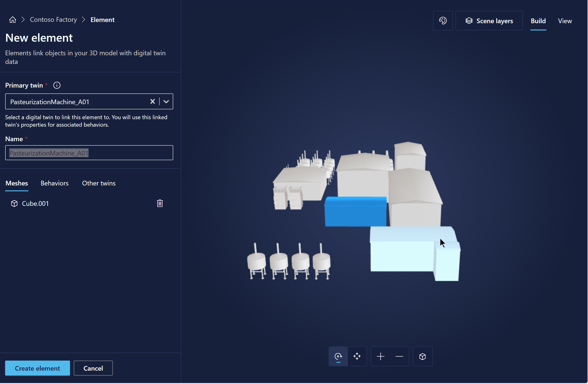Image resolution: width=588 pixels, height=384 pixels.
Task: Zoom in using the plus icon
Action: pyautogui.click(x=380, y=356)
